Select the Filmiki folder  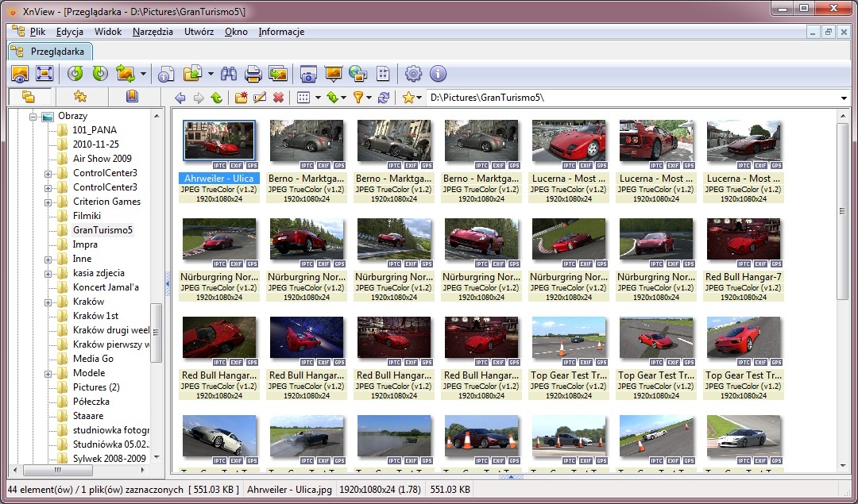point(87,216)
